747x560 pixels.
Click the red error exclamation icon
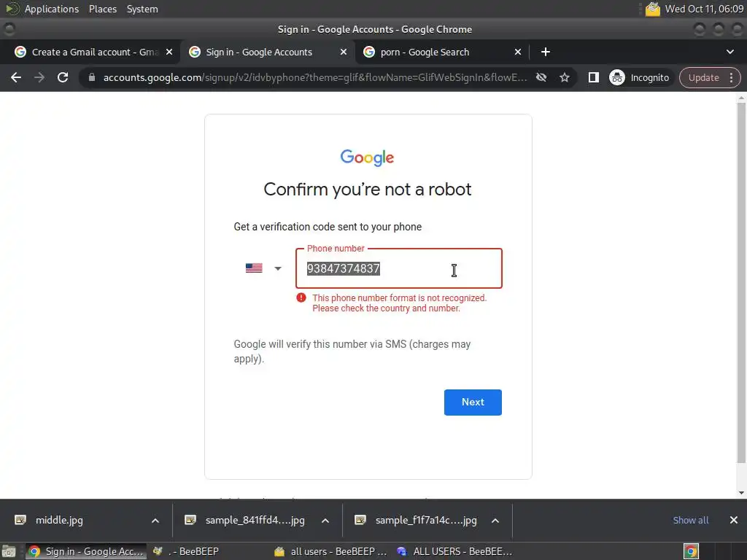coord(301,298)
